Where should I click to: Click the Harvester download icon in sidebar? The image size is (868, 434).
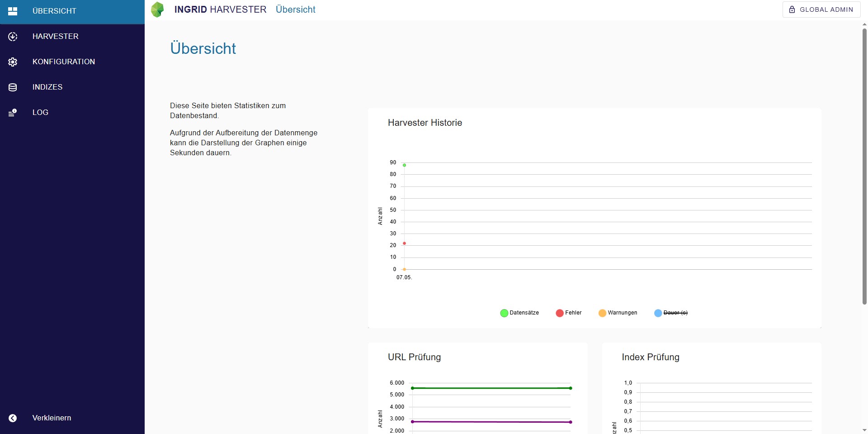pyautogui.click(x=13, y=37)
